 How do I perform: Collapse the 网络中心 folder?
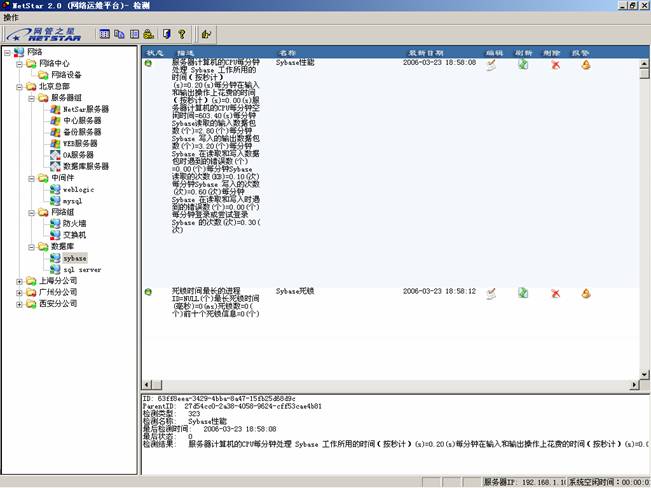coord(19,64)
